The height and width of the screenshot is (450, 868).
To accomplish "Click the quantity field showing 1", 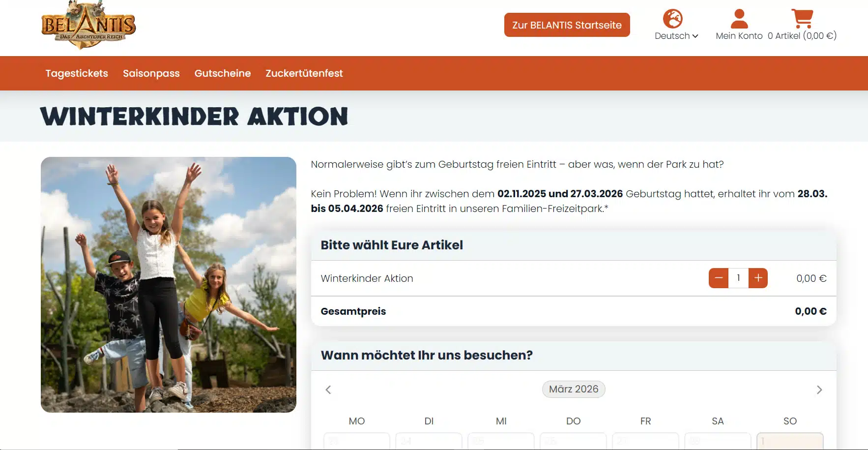I will pyautogui.click(x=738, y=278).
